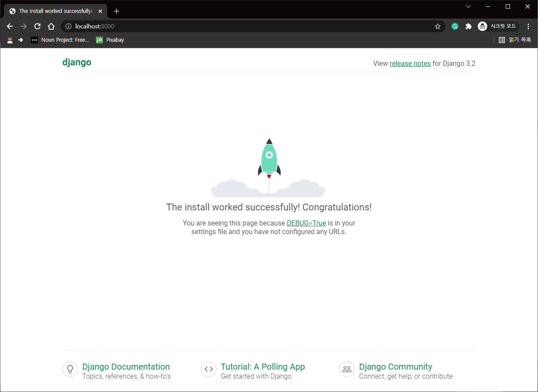538x392 pixels.
Task: Open the browser extensions puzzle icon
Action: [x=468, y=26]
